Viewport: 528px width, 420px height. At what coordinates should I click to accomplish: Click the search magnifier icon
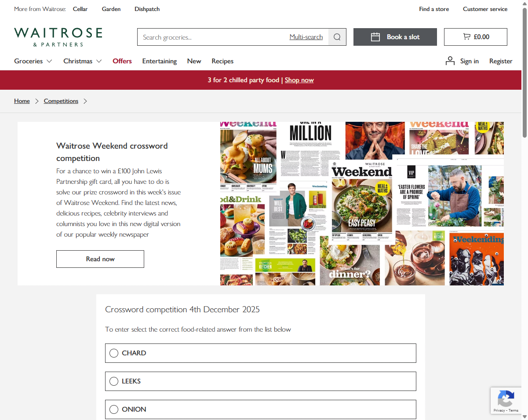click(337, 37)
